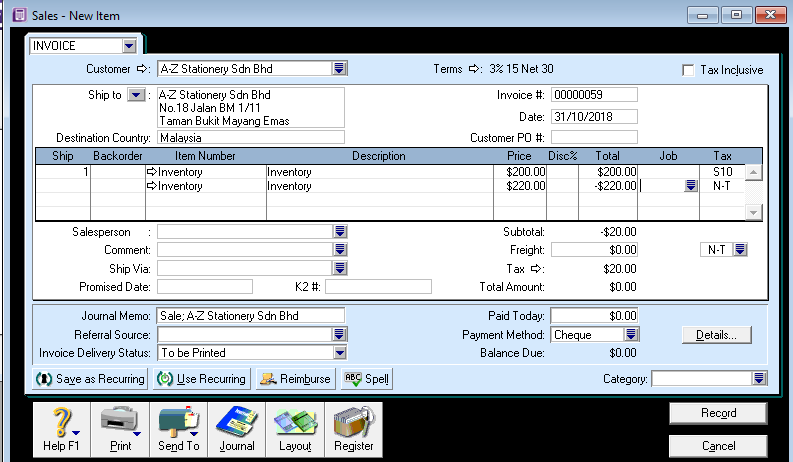Image resolution: width=793 pixels, height=462 pixels.
Task: Click Use Recurring button
Action: 201,379
